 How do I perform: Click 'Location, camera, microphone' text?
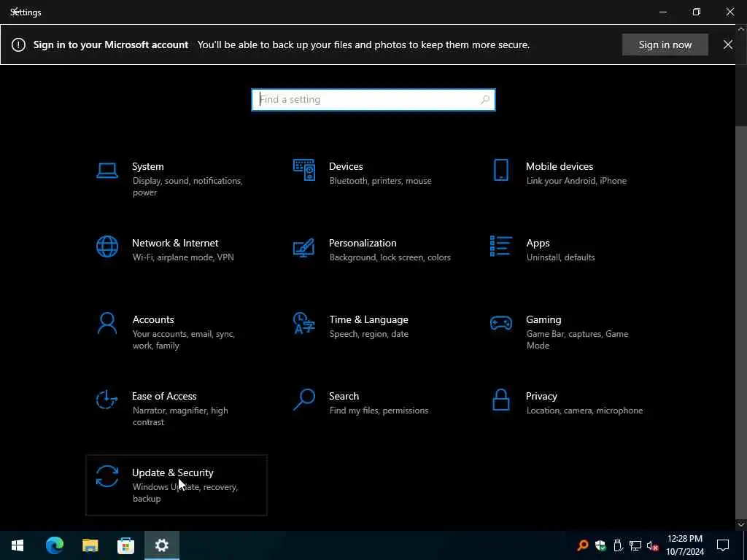point(584,411)
